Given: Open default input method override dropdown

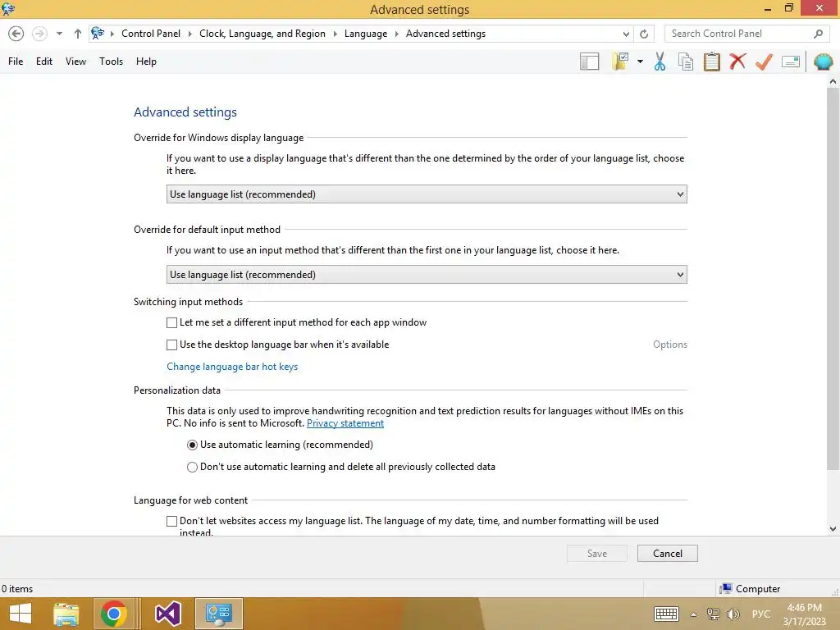Looking at the screenshot, I should click(427, 275).
